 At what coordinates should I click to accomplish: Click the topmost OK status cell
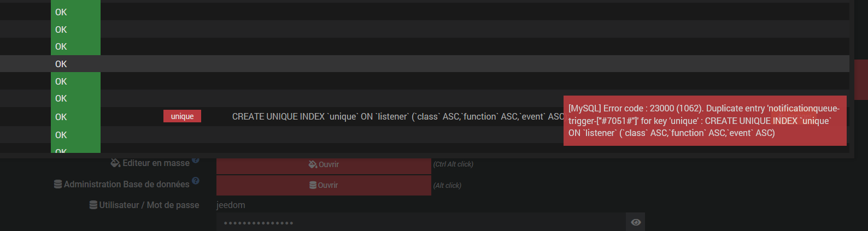(61, 12)
